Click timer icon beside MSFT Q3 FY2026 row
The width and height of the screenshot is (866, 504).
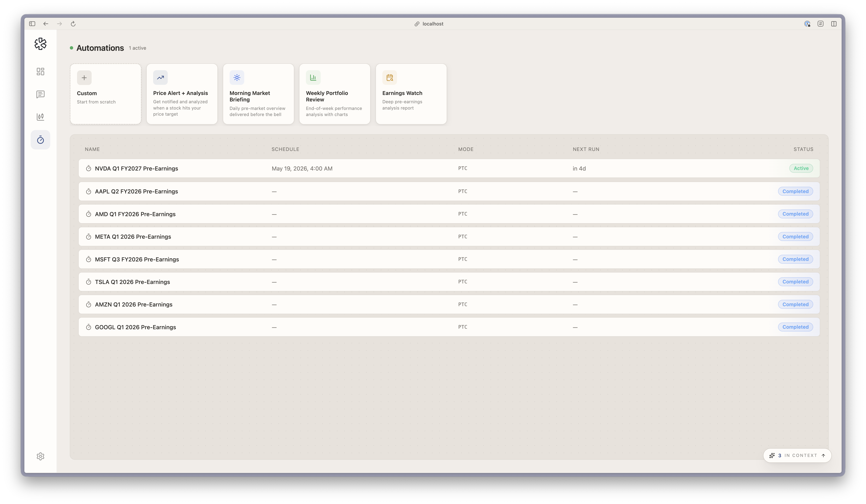89,260
